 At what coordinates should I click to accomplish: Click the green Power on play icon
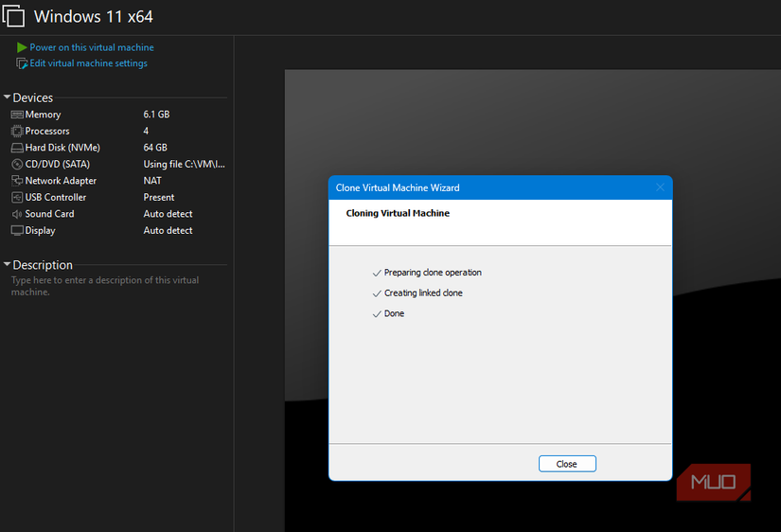pyautogui.click(x=22, y=47)
